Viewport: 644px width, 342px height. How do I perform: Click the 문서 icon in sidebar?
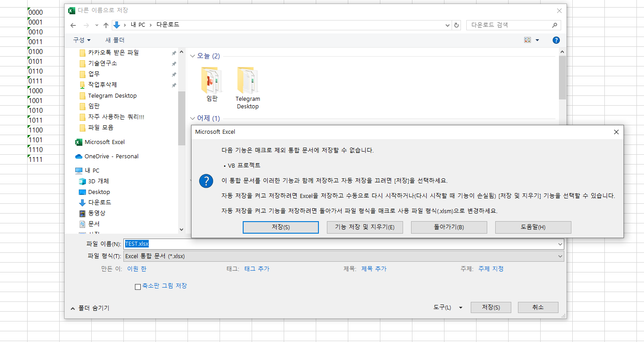(x=82, y=224)
